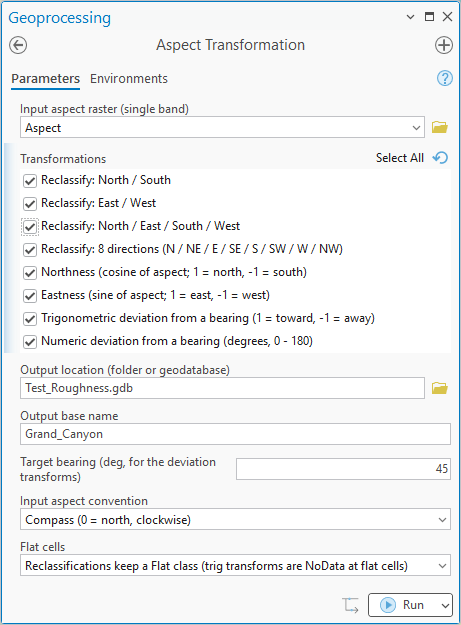Switch to the Parameters tab
Viewport: 461px width, 625px height.
45,79
